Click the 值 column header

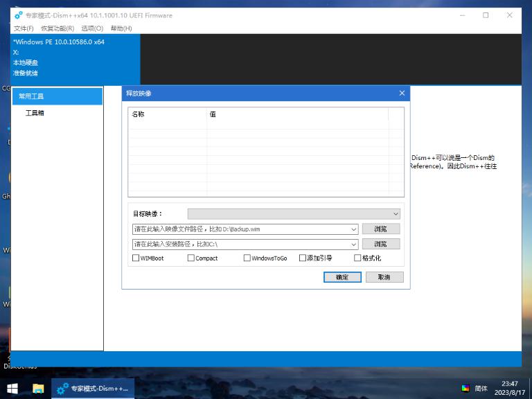point(298,114)
